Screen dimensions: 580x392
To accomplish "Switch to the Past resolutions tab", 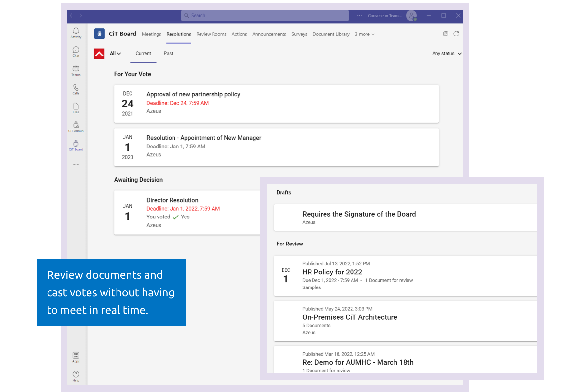I will click(168, 53).
